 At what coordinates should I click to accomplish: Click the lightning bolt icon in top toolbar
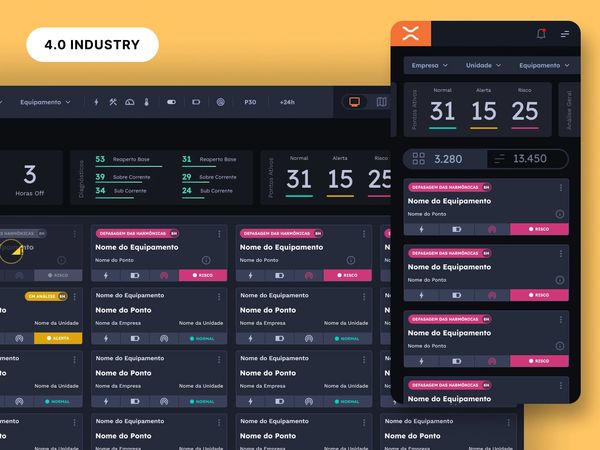point(97,102)
